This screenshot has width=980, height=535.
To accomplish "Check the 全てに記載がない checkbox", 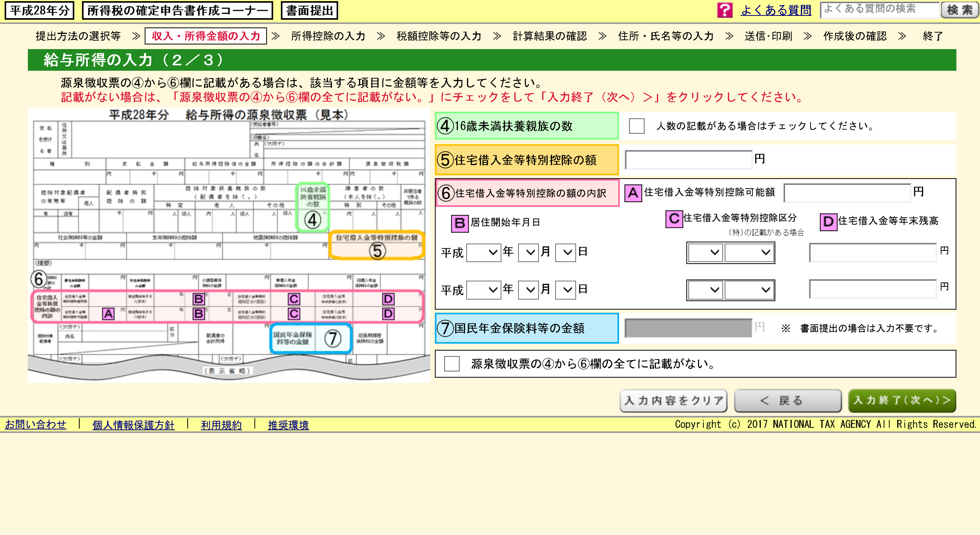I will tap(452, 364).
